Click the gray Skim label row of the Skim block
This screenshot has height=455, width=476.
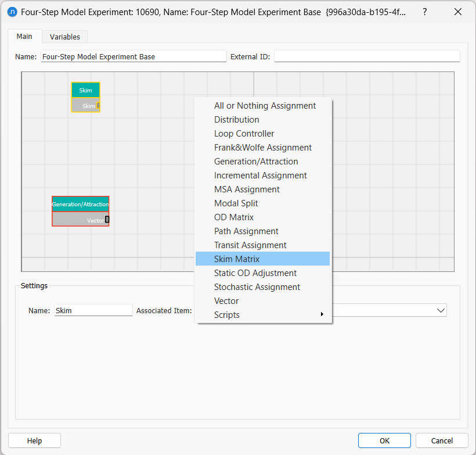click(x=84, y=106)
